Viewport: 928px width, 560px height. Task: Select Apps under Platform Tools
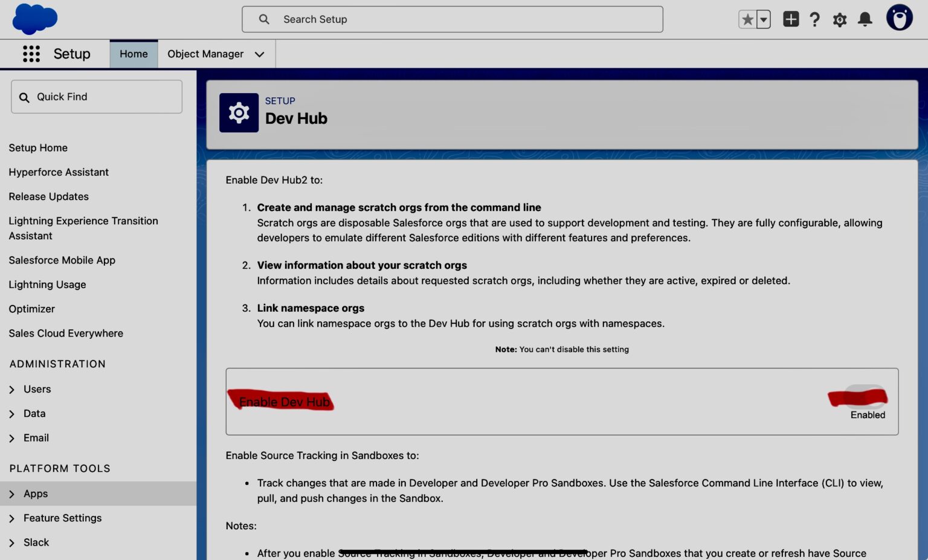(35, 494)
